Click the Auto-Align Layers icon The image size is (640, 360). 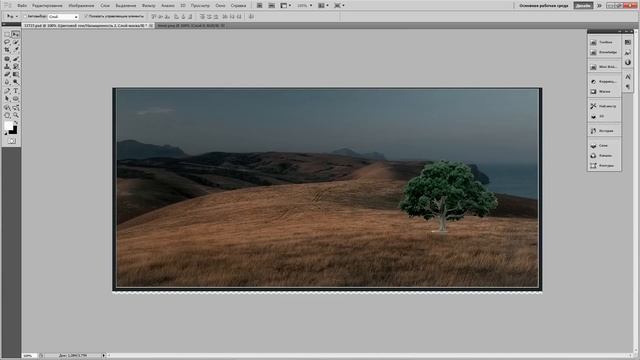pyautogui.click(x=251, y=16)
